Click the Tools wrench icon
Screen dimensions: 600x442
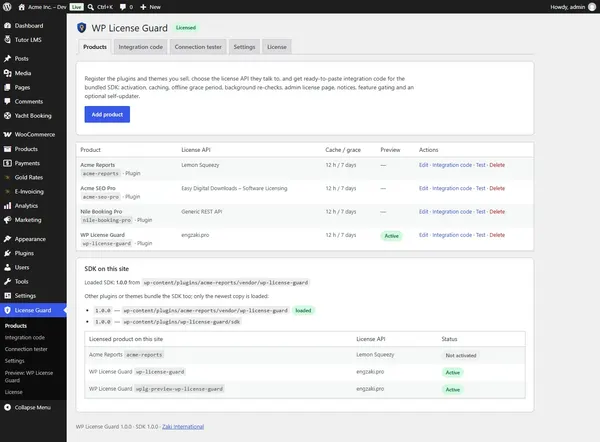pyautogui.click(x=7, y=281)
